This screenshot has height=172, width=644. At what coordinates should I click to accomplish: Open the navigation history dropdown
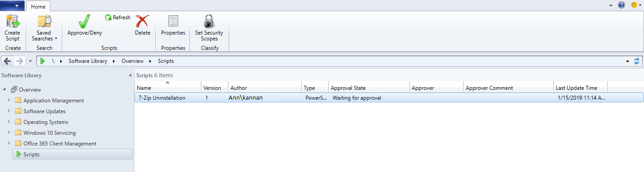pos(30,61)
